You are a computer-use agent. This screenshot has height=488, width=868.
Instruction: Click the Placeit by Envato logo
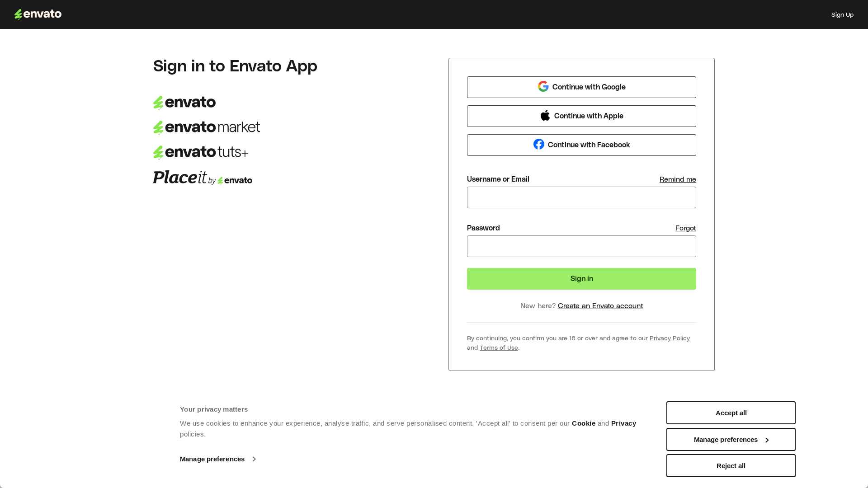(x=203, y=178)
